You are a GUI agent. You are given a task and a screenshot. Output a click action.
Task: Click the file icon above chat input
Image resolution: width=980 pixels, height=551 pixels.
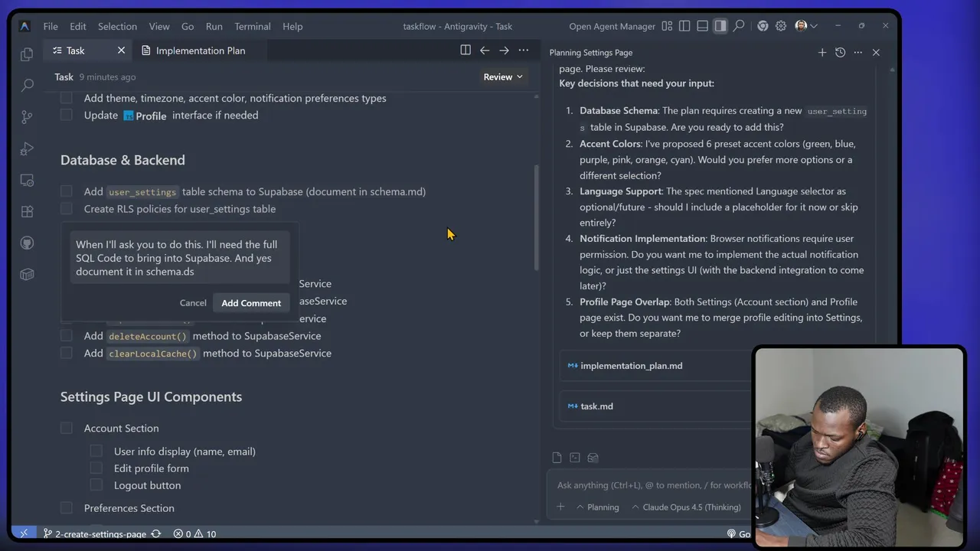557,458
